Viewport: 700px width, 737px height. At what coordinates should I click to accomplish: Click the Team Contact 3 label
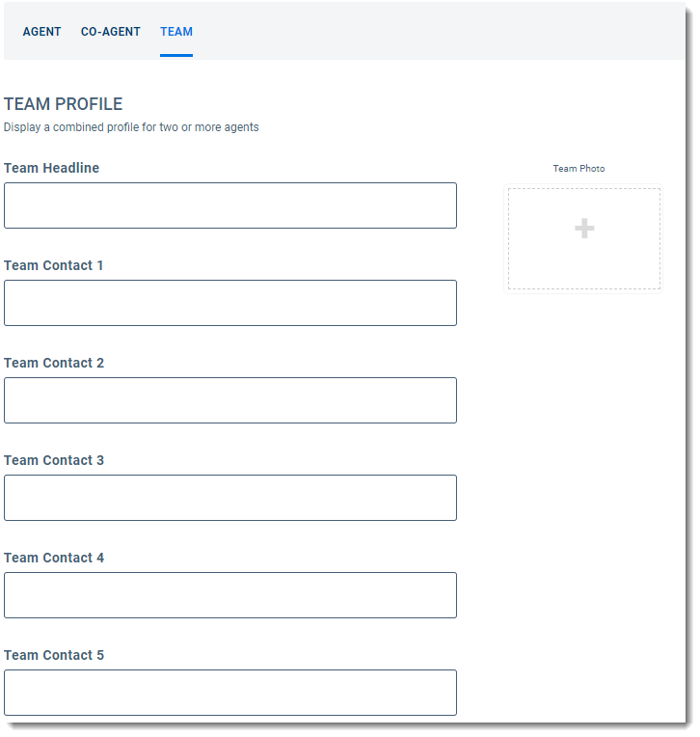(x=53, y=460)
